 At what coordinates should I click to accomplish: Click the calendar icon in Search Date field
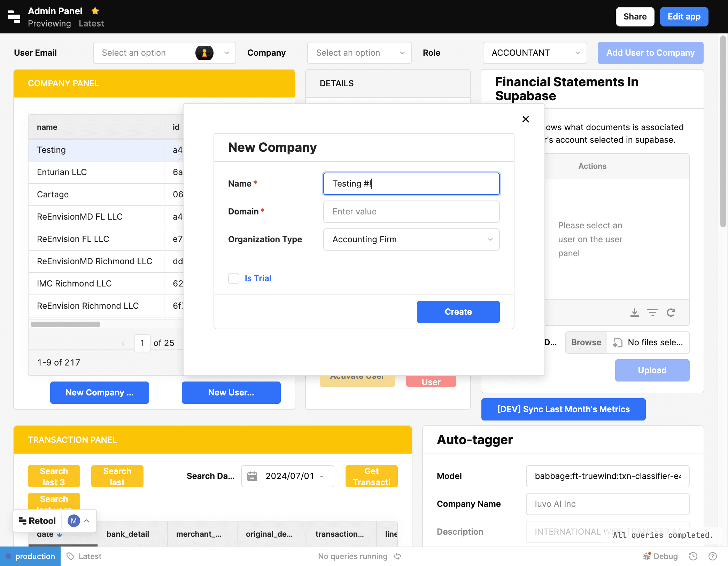click(x=253, y=476)
